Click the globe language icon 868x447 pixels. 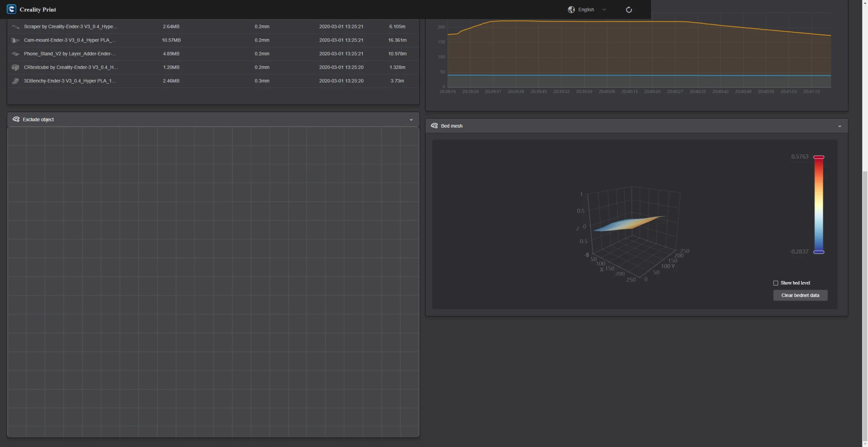pyautogui.click(x=571, y=10)
